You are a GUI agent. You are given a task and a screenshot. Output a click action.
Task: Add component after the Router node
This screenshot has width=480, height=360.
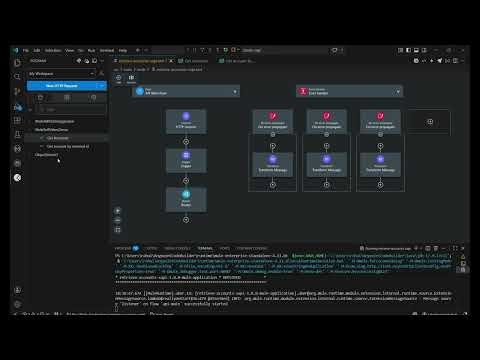point(186,220)
